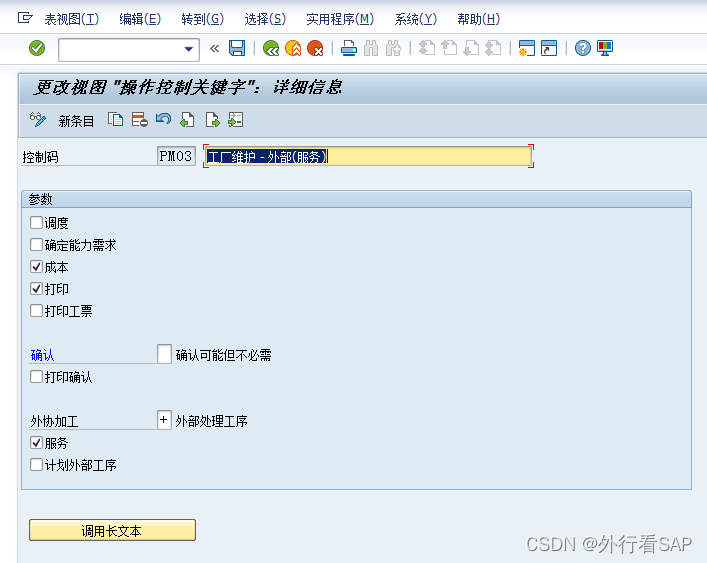Open the command field dropdown arrow
Image resolution: width=707 pixels, height=563 pixels.
pyautogui.click(x=189, y=49)
